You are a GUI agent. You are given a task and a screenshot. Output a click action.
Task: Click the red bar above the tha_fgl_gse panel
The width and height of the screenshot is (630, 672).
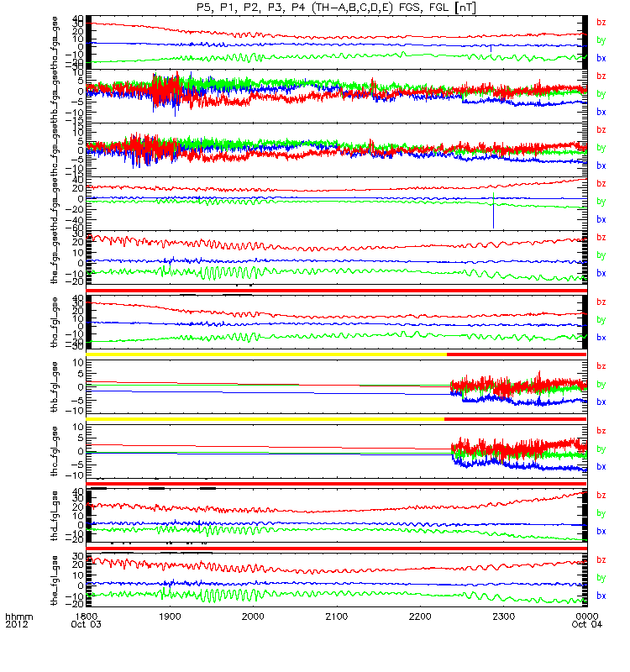click(337, 291)
